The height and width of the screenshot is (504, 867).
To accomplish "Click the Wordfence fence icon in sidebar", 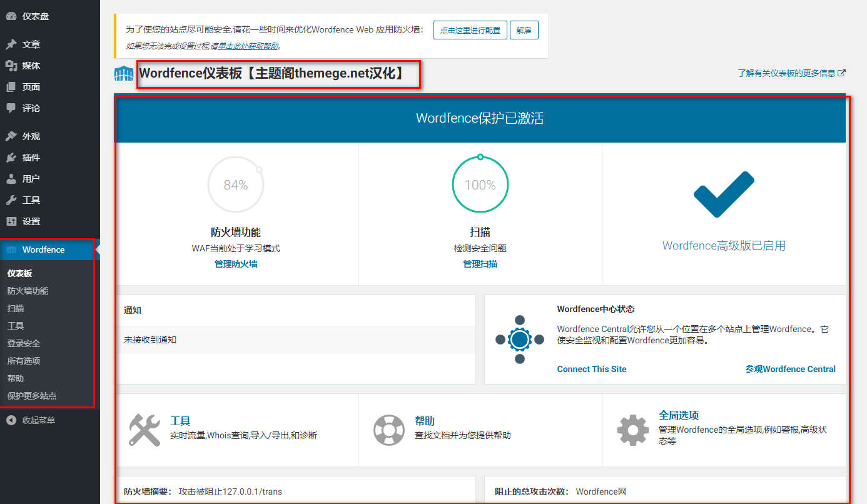I will pyautogui.click(x=11, y=249).
